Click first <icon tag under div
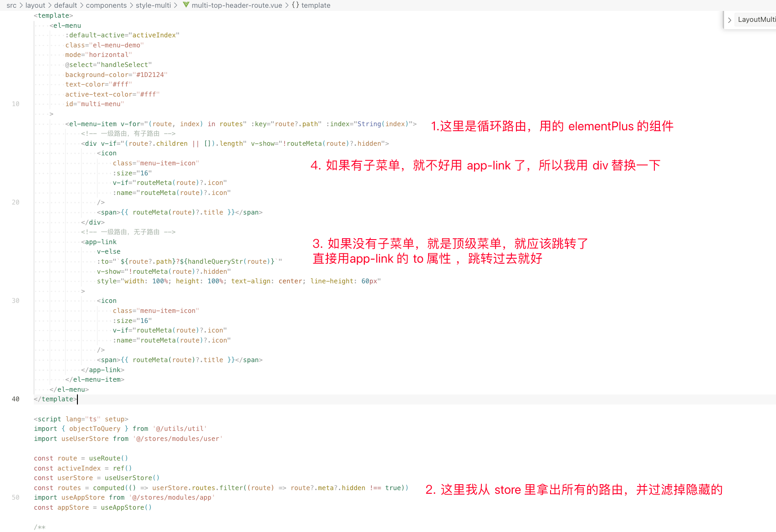The height and width of the screenshot is (532, 776). pos(107,153)
